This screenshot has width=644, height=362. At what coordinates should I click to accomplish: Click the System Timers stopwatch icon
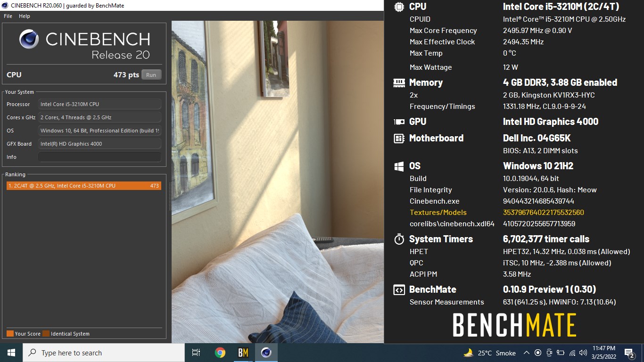point(399,239)
